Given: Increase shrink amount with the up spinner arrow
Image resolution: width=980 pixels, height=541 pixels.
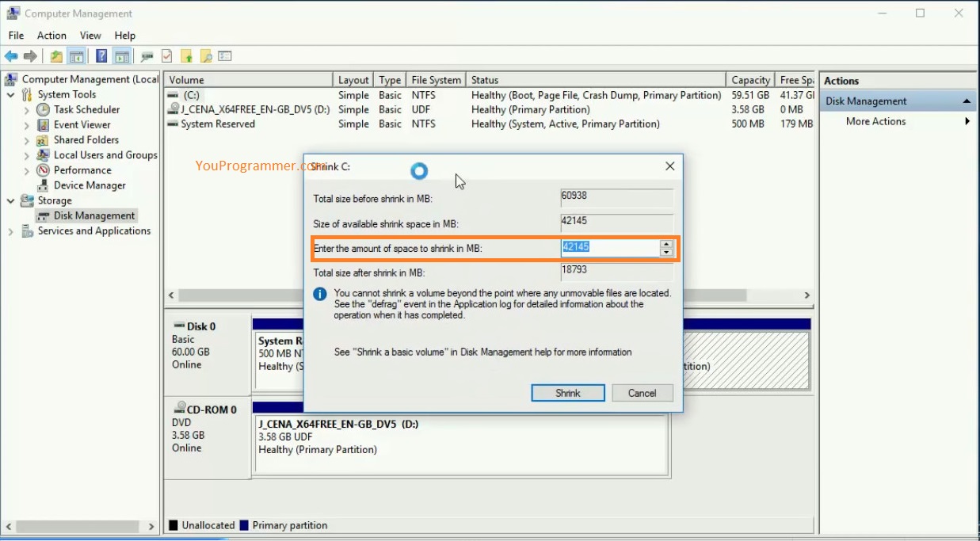Looking at the screenshot, I should click(666, 244).
